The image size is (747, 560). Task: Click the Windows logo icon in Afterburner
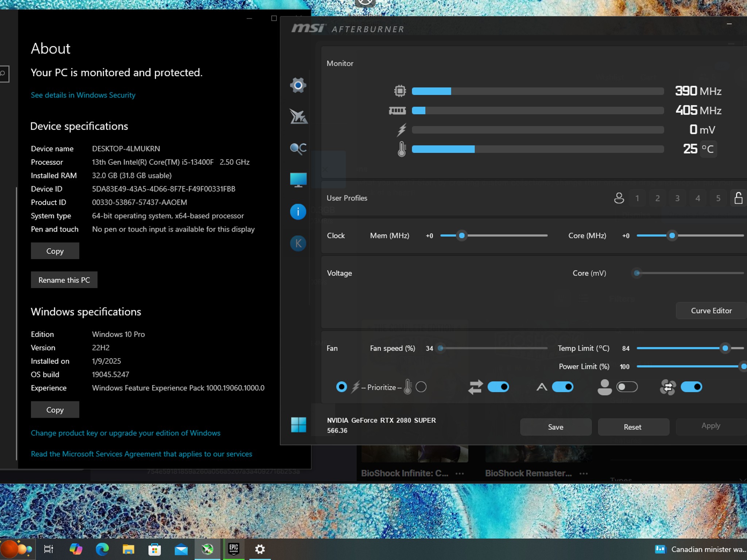(x=298, y=425)
